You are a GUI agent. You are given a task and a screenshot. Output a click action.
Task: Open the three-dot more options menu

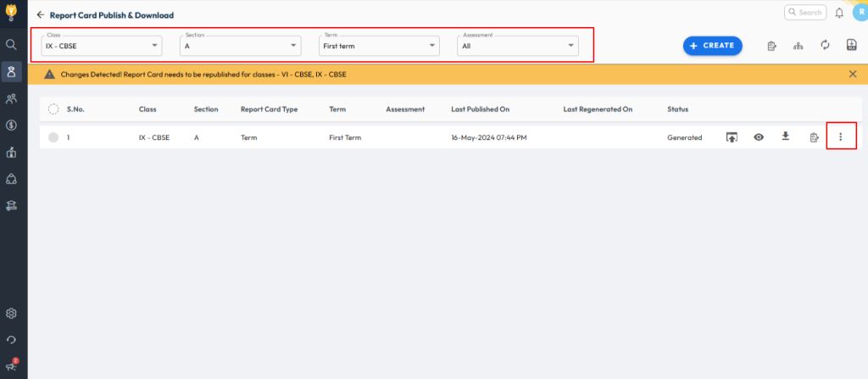[x=840, y=137]
